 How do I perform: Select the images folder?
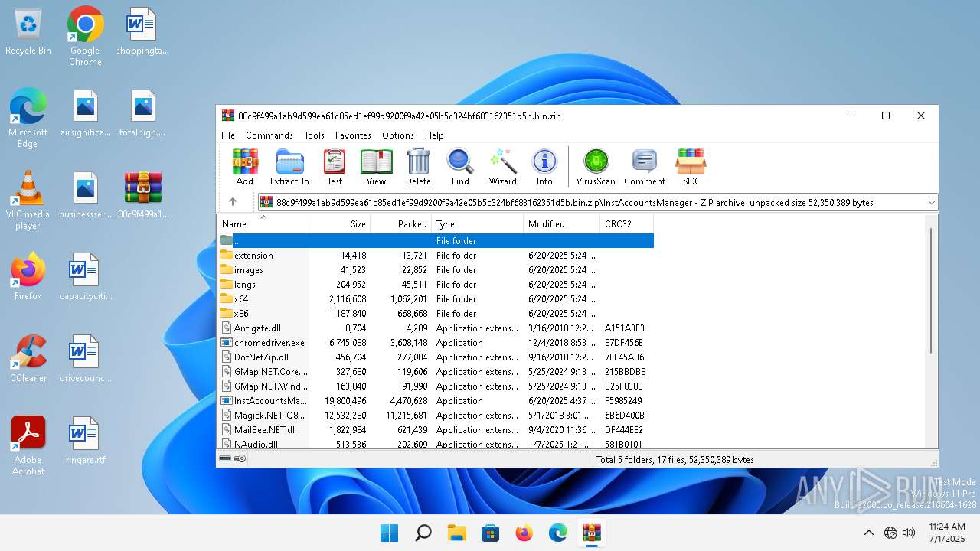click(x=436, y=270)
